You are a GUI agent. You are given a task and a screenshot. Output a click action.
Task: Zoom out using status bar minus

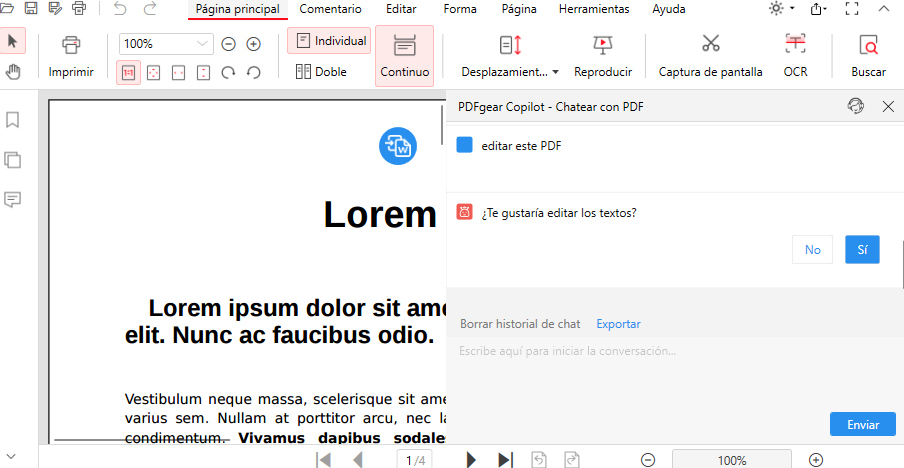pyautogui.click(x=648, y=460)
